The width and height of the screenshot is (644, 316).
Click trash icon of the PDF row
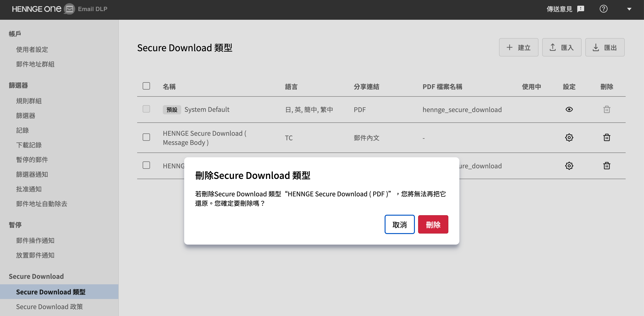click(606, 166)
